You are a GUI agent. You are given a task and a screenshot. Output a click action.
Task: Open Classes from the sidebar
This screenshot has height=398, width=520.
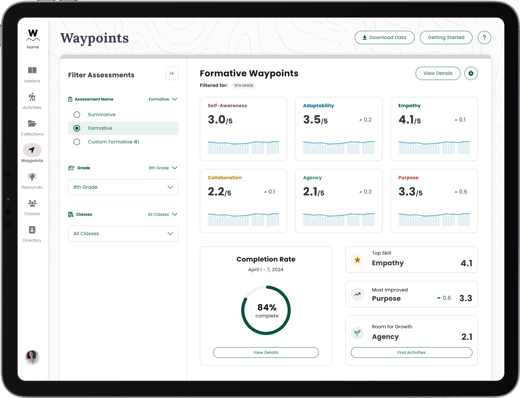32,203
